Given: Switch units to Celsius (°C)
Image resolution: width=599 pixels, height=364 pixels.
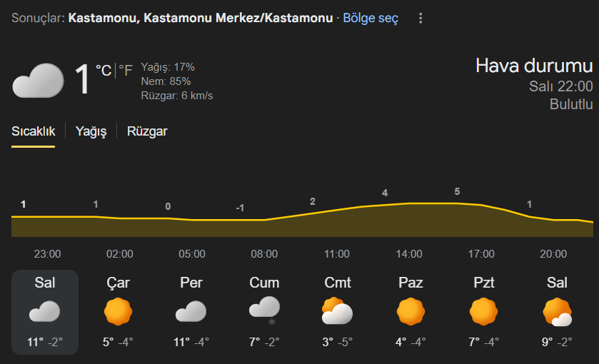Looking at the screenshot, I should point(104,70).
